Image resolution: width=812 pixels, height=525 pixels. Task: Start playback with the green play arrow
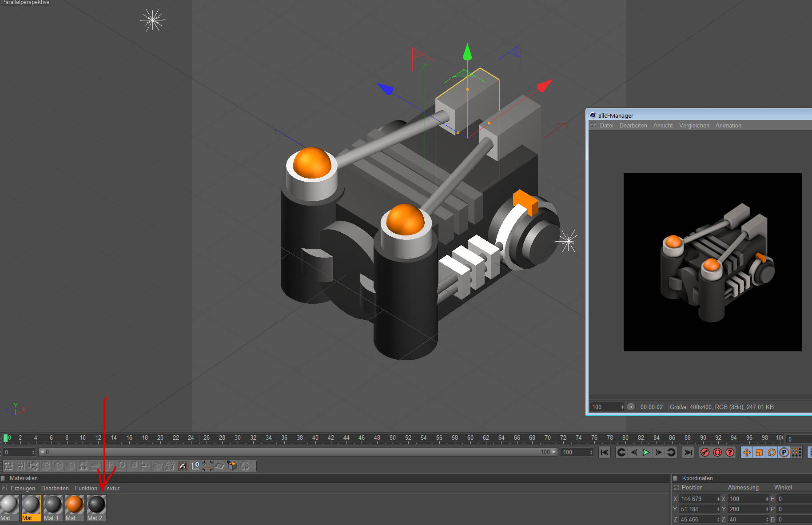click(646, 452)
